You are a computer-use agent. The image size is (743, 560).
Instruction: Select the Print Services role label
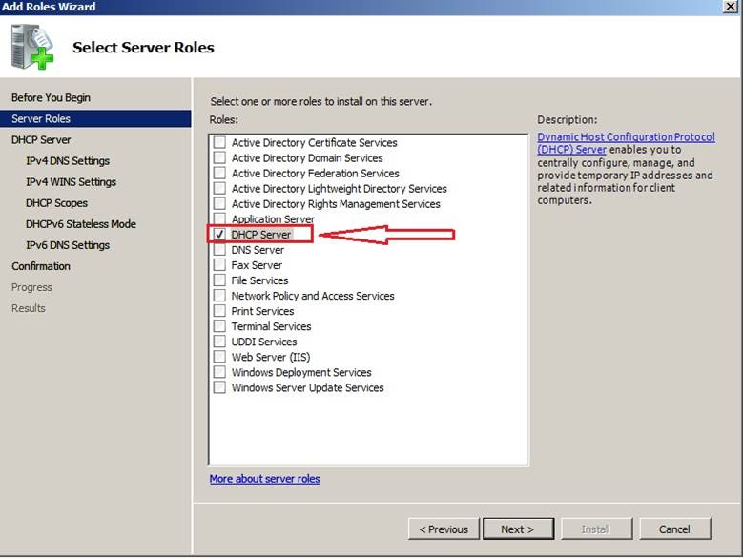coord(262,311)
